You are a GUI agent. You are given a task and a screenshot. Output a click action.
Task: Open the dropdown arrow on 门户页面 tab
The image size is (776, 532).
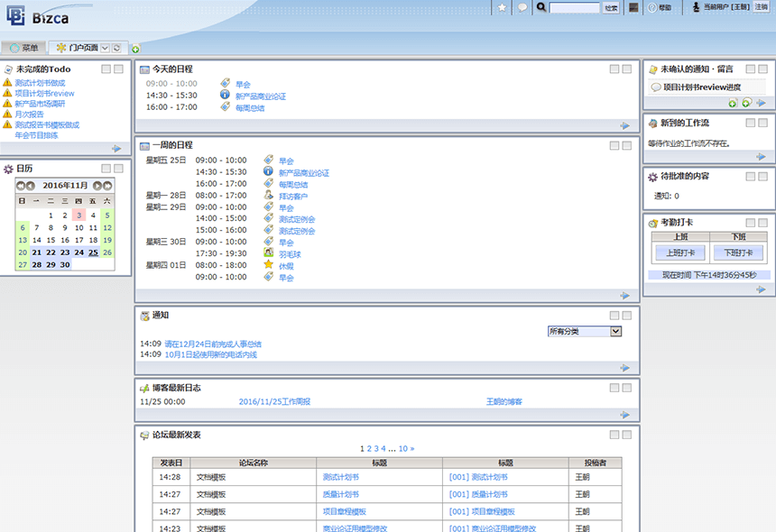click(x=105, y=48)
